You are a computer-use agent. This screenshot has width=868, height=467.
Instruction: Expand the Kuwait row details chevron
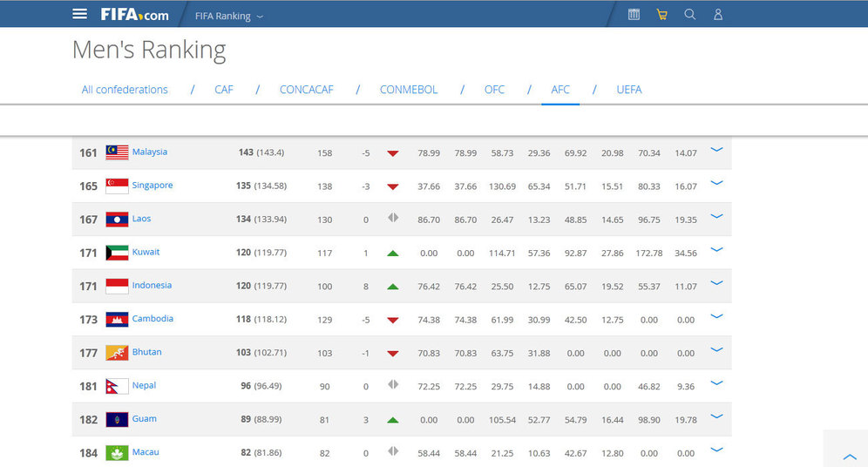(716, 250)
